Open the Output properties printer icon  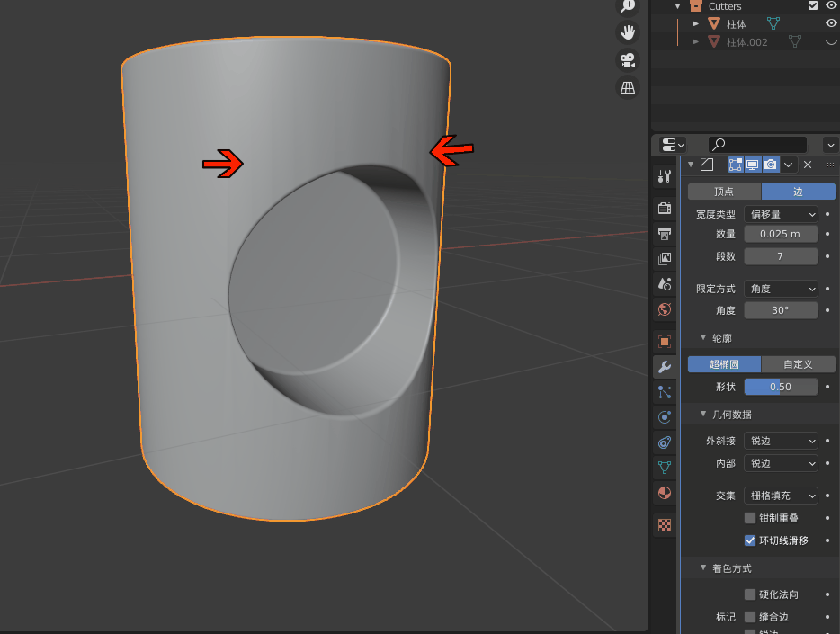pyautogui.click(x=665, y=234)
